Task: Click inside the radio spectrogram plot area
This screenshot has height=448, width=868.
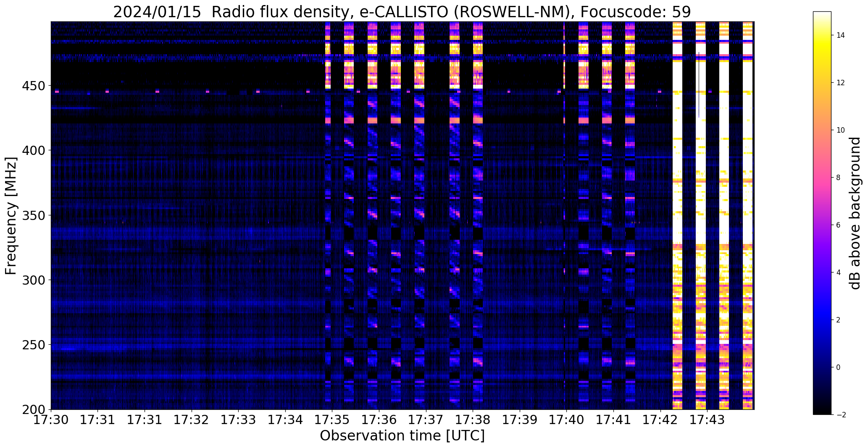Action: click(402, 215)
